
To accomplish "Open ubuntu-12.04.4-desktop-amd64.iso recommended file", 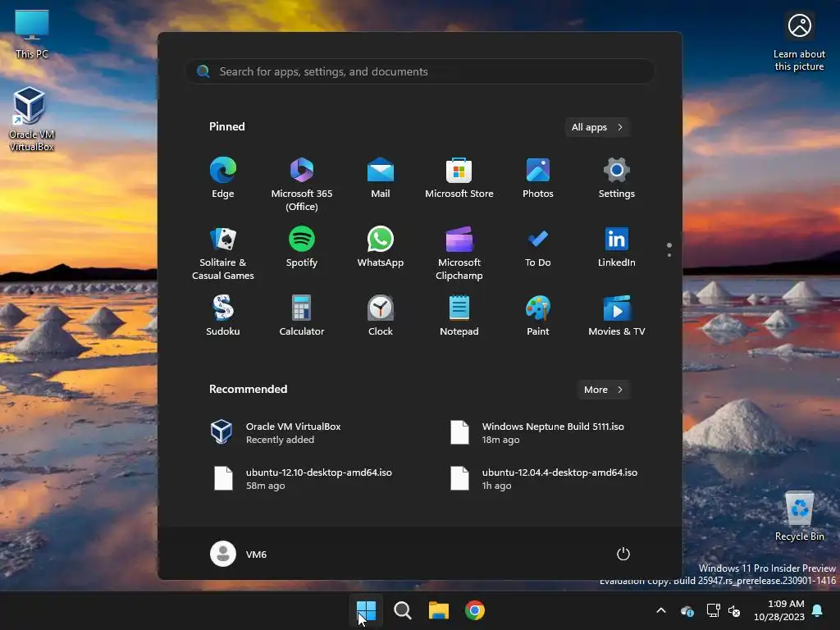I will point(545,478).
